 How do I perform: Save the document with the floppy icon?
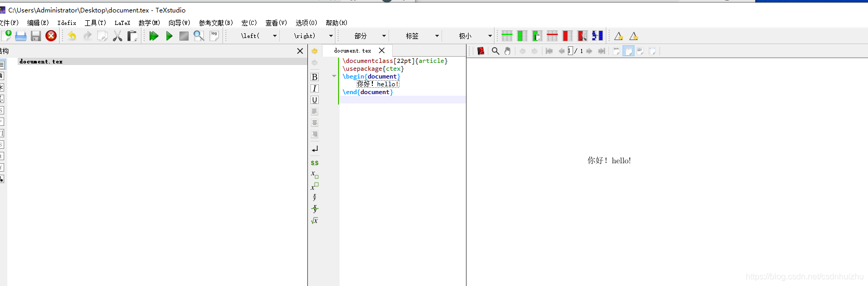click(36, 36)
